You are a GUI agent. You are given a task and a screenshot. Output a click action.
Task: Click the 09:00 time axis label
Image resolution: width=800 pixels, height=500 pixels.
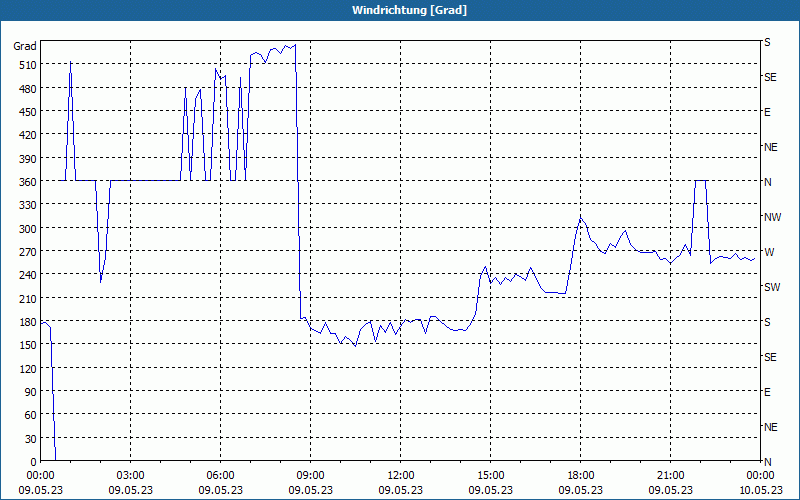click(x=310, y=476)
